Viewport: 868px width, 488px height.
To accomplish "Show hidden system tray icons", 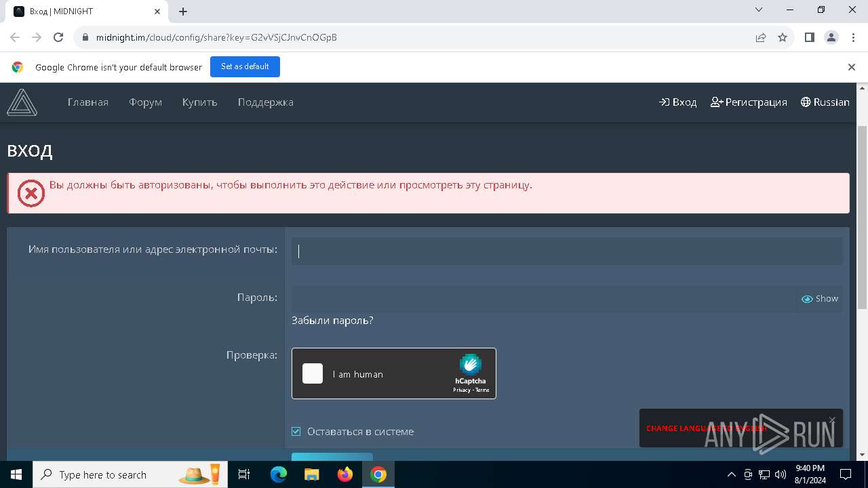I will (731, 474).
